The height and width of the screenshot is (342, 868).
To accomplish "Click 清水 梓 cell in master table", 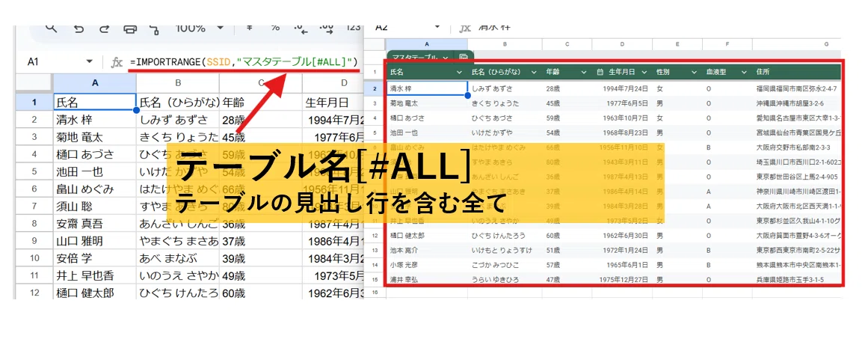I will (x=428, y=88).
